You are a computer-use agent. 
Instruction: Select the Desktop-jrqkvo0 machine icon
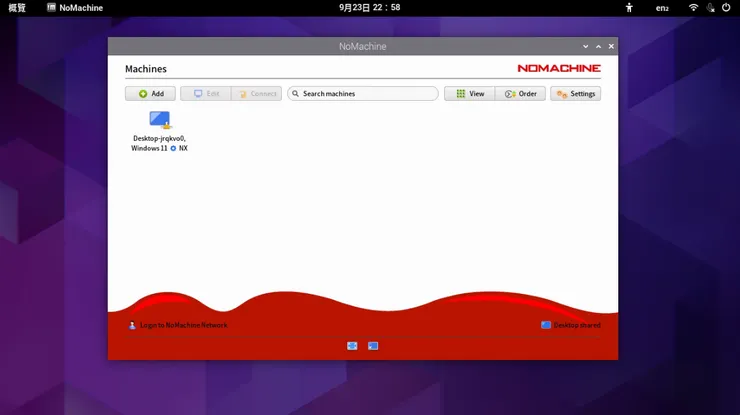point(160,120)
